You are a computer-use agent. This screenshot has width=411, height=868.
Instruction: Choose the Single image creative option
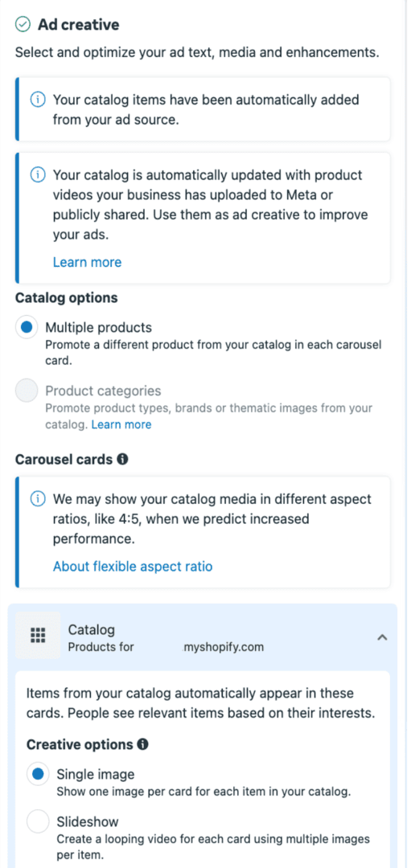point(38,774)
